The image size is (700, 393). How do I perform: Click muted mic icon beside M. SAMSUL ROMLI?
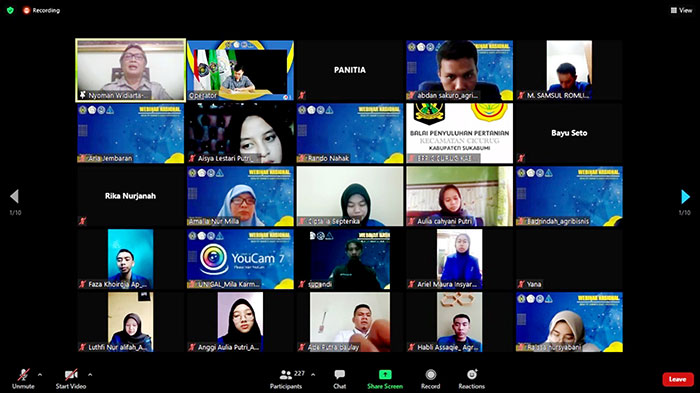point(521,95)
